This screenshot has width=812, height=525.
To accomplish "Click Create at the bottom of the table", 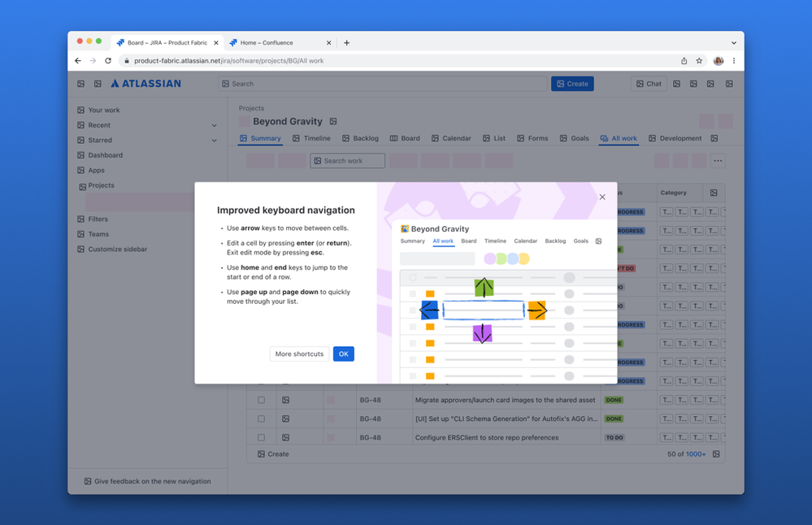I will click(273, 454).
